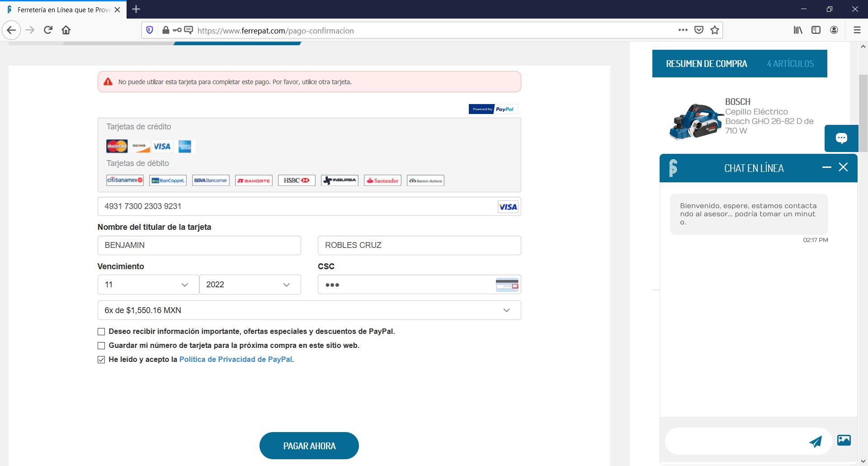
Task: Click the American Express logo
Action: pyautogui.click(x=184, y=146)
